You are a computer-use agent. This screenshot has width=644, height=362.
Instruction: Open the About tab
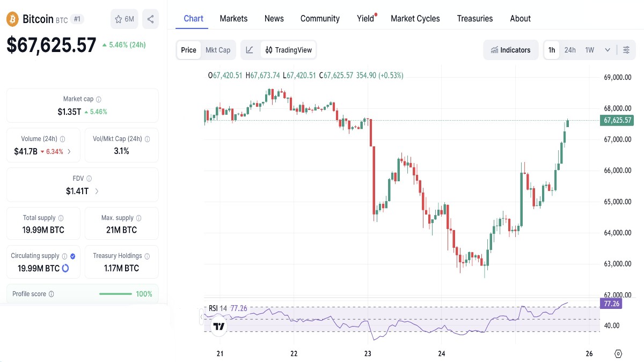point(521,19)
